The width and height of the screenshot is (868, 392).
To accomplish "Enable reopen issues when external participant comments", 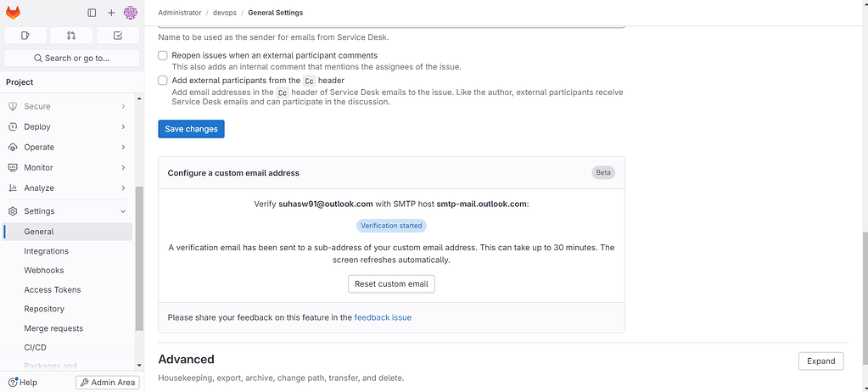I will pyautogui.click(x=163, y=55).
